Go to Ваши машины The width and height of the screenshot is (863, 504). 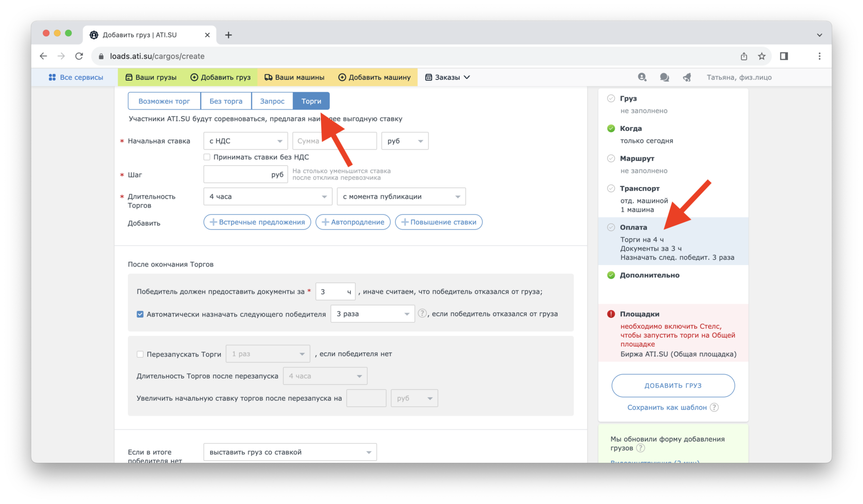pyautogui.click(x=294, y=77)
